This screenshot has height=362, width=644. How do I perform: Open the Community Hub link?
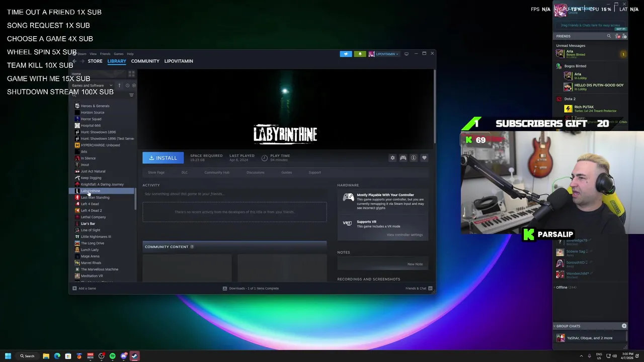[x=217, y=172]
